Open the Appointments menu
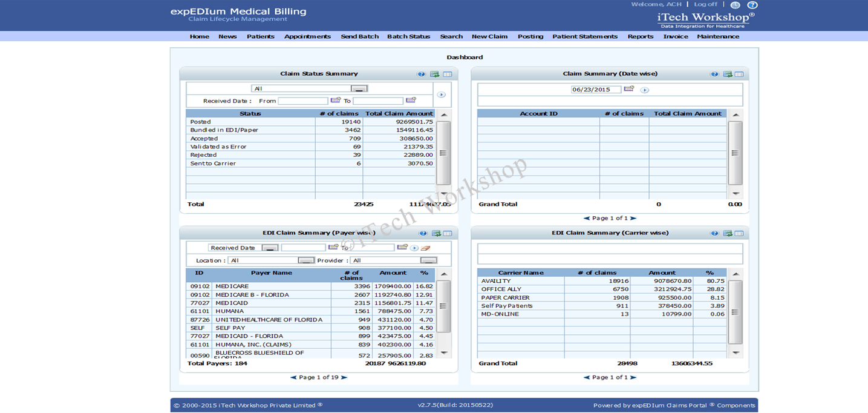 click(x=308, y=36)
